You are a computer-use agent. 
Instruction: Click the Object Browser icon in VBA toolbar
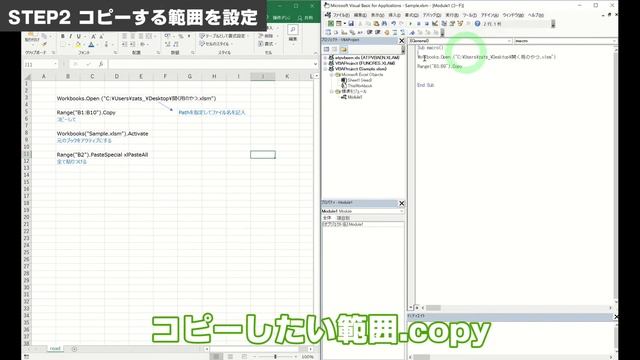tap(460, 24)
